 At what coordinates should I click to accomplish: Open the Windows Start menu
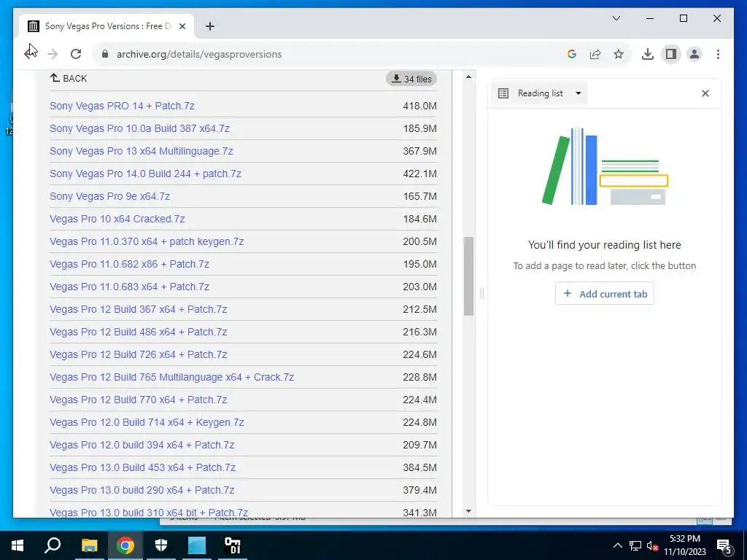(18, 545)
